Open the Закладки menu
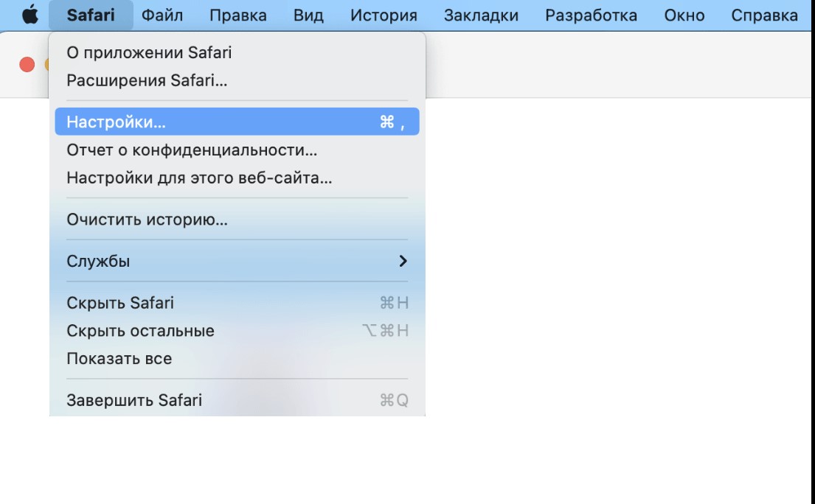 pos(481,15)
